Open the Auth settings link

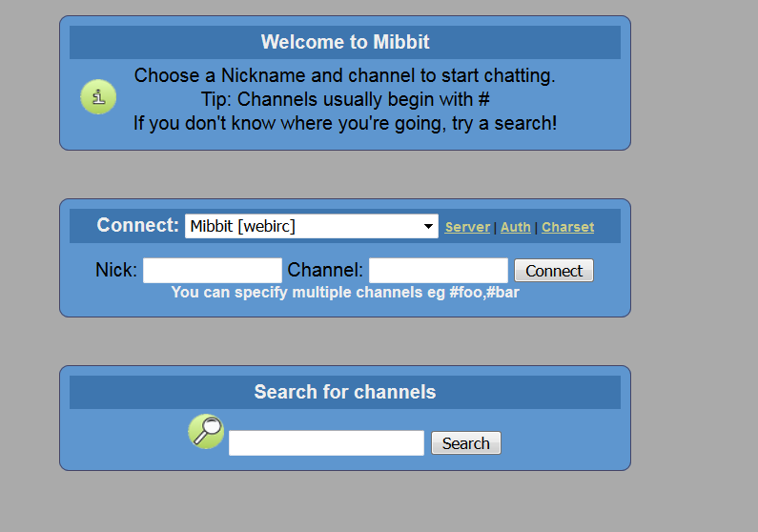coord(515,227)
